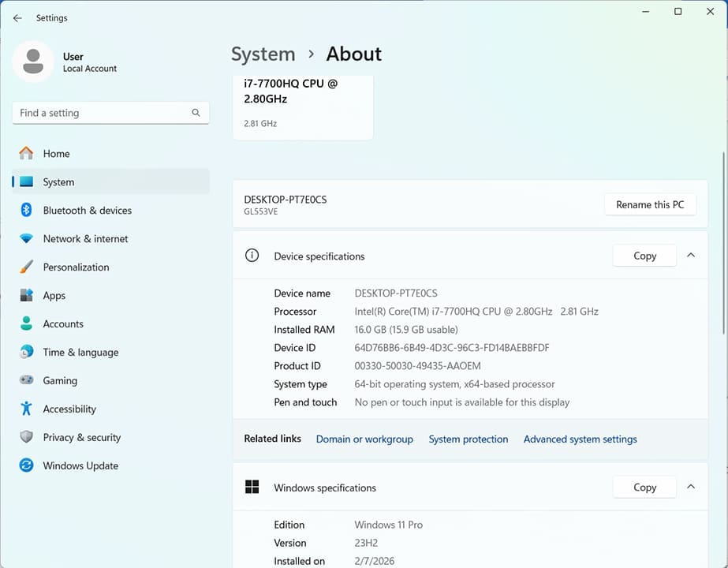Click the Home icon in sidebar
Image resolution: width=728 pixels, height=568 pixels.
27,153
